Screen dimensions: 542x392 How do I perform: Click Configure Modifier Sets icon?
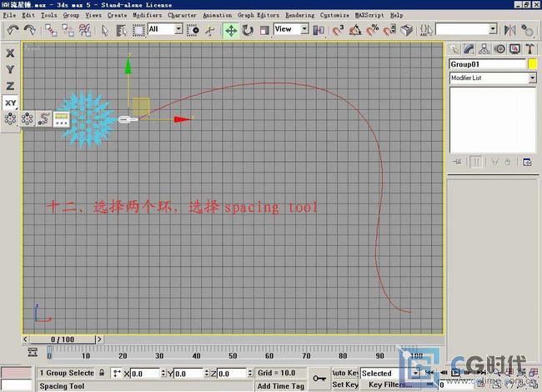tap(527, 162)
